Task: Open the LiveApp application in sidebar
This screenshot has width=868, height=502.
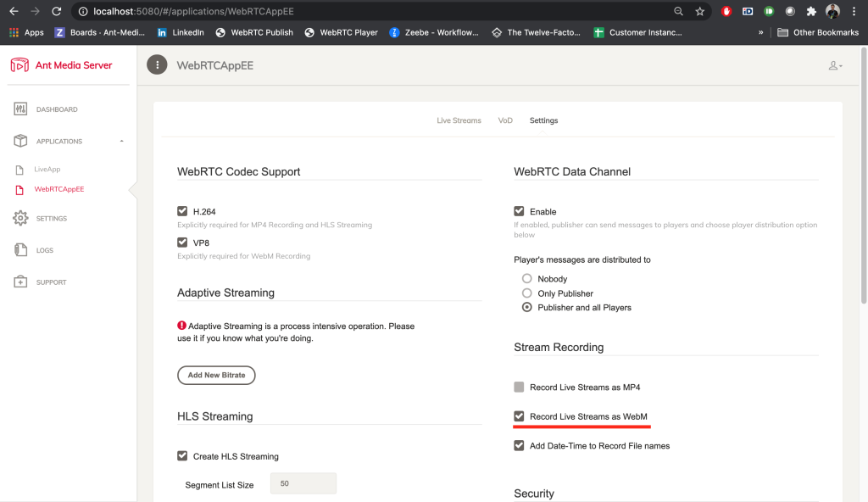Action: tap(47, 170)
